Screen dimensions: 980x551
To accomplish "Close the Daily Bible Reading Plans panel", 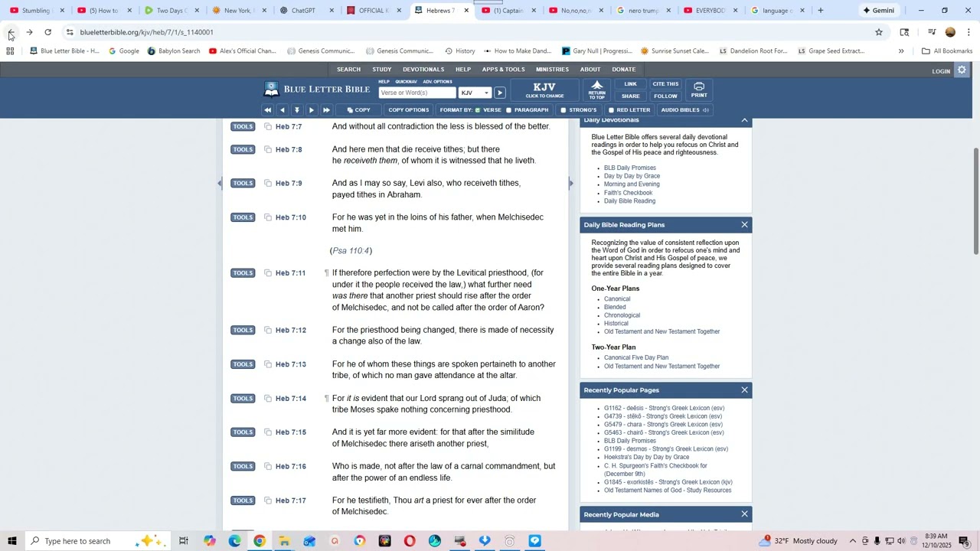I will click(744, 225).
